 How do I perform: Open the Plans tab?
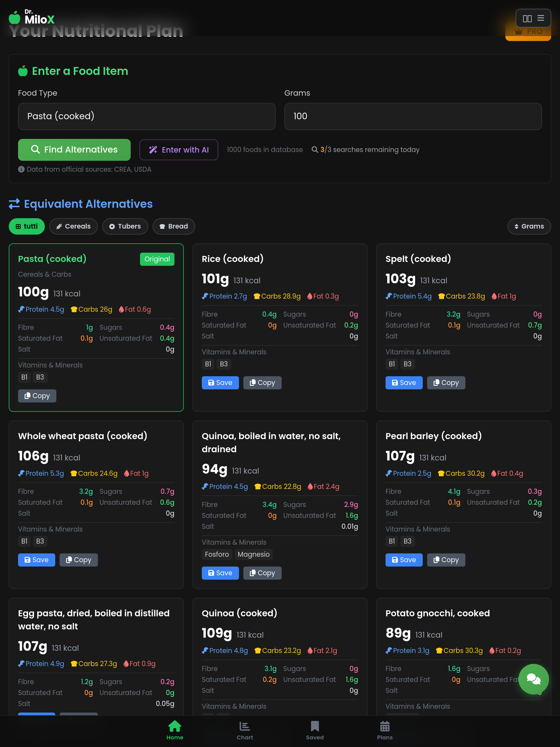coord(385,730)
